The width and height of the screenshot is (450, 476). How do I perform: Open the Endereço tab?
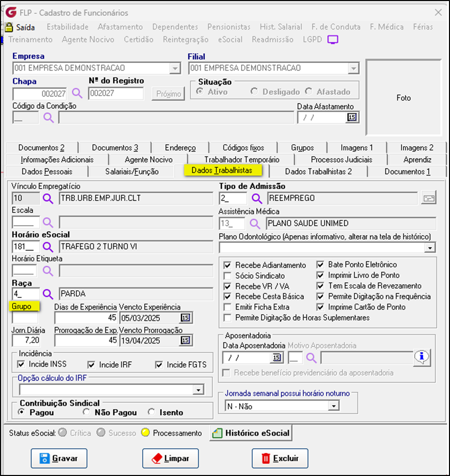[180, 148]
